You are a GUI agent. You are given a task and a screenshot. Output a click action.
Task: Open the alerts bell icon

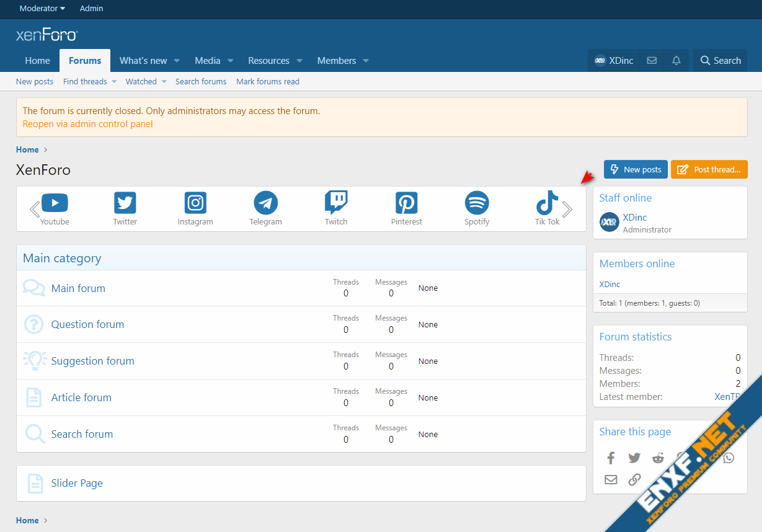[x=676, y=61]
